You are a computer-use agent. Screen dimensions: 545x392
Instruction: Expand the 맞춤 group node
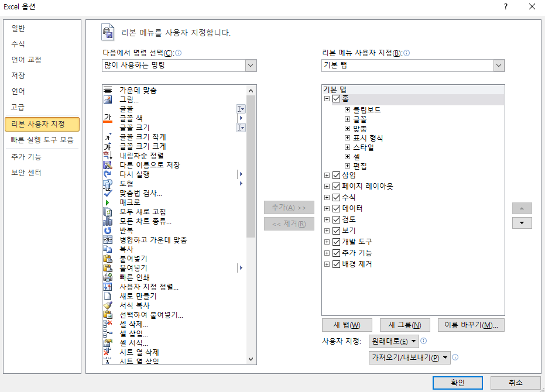pos(347,129)
